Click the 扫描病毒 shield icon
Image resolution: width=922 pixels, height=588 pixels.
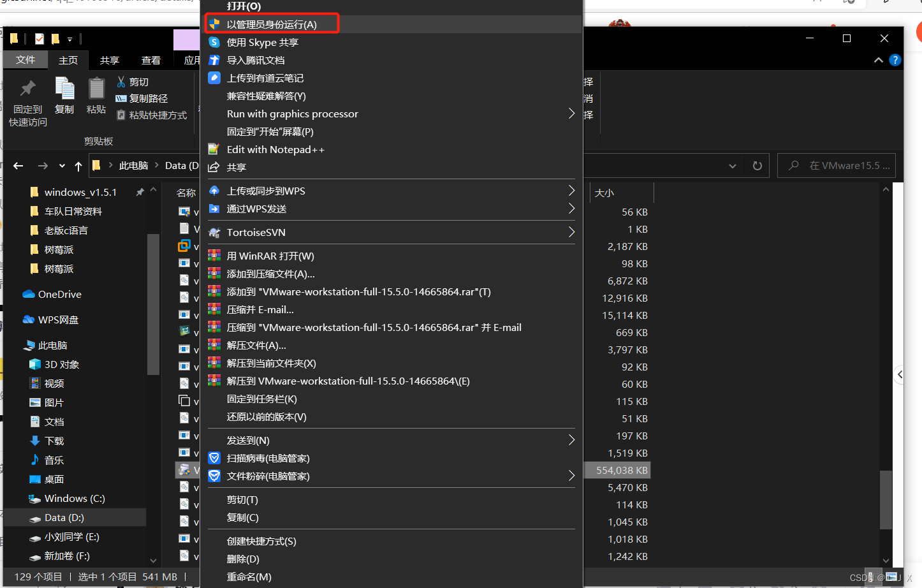click(x=214, y=458)
